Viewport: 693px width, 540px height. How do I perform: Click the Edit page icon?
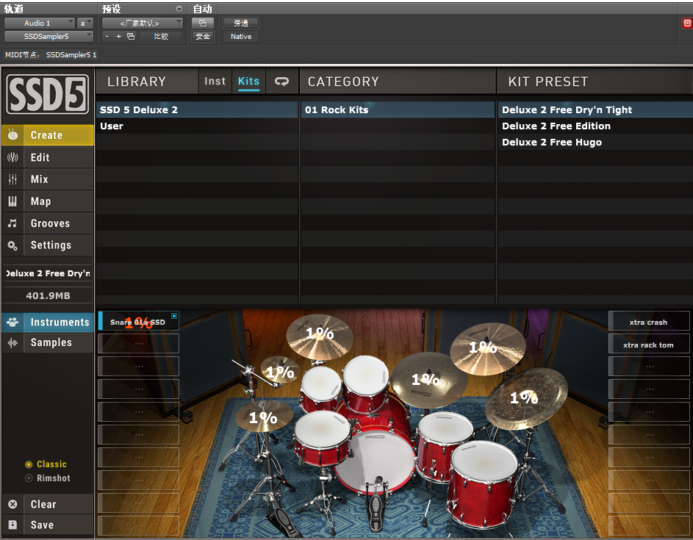[13, 157]
